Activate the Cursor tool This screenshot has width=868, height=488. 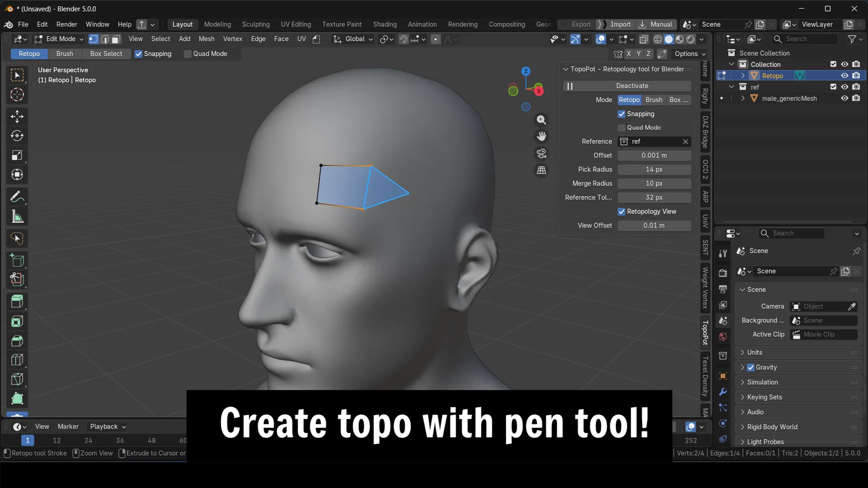click(x=17, y=95)
